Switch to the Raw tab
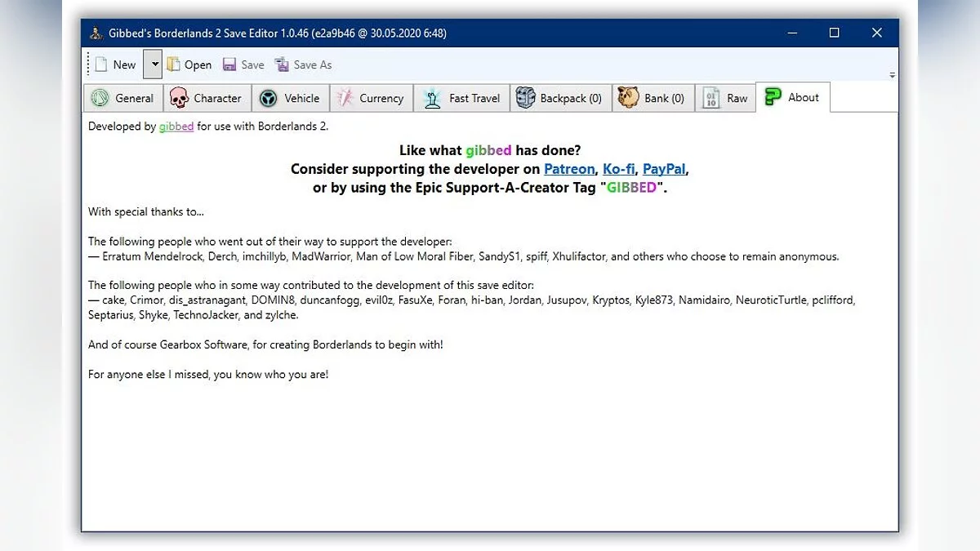 pyautogui.click(x=725, y=98)
